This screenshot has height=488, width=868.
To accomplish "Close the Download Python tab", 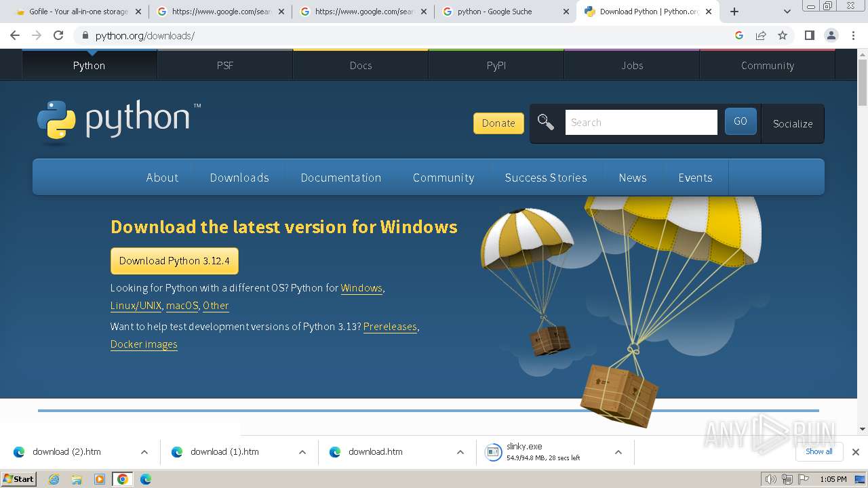I will pyautogui.click(x=709, y=12).
